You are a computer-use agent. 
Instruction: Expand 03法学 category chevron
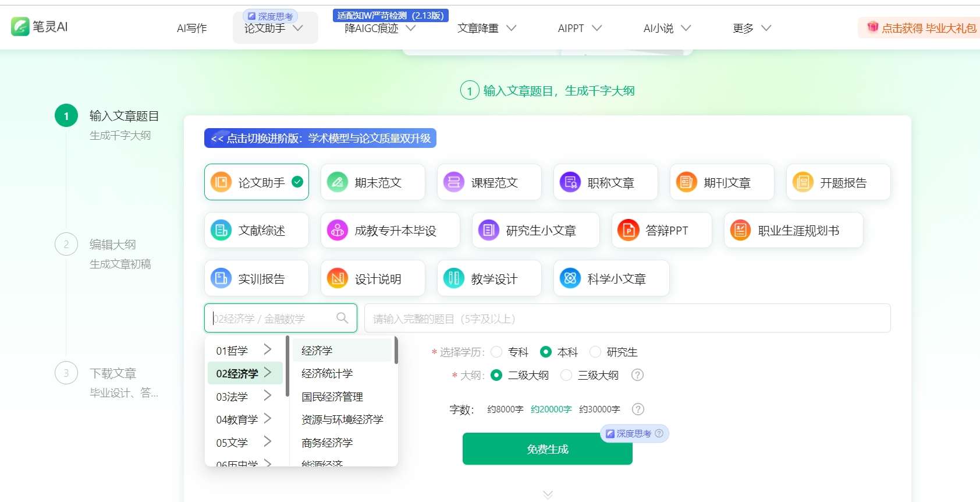pos(268,395)
